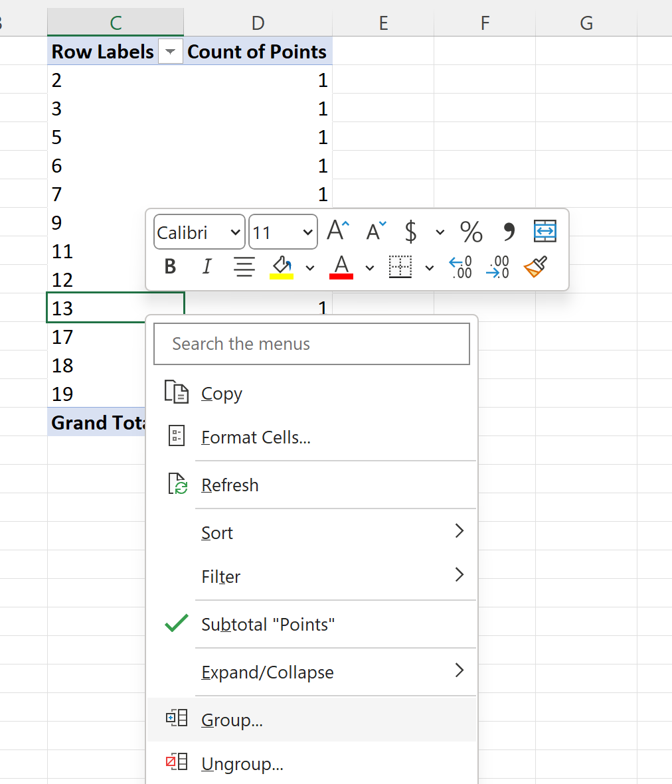Apply borders to the cell
This screenshot has height=784, width=672.
click(400, 267)
